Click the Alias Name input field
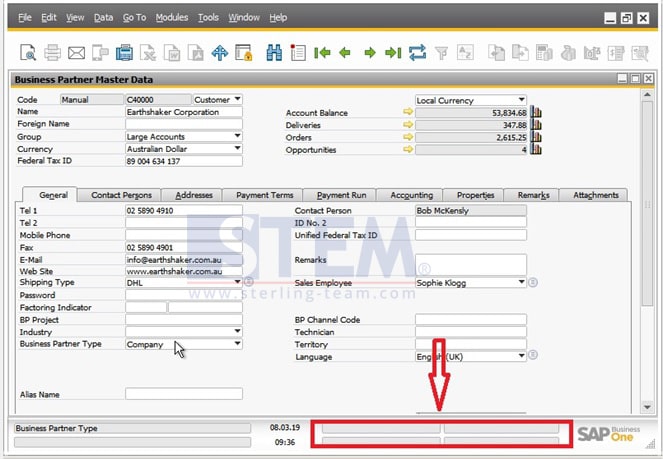 184,394
